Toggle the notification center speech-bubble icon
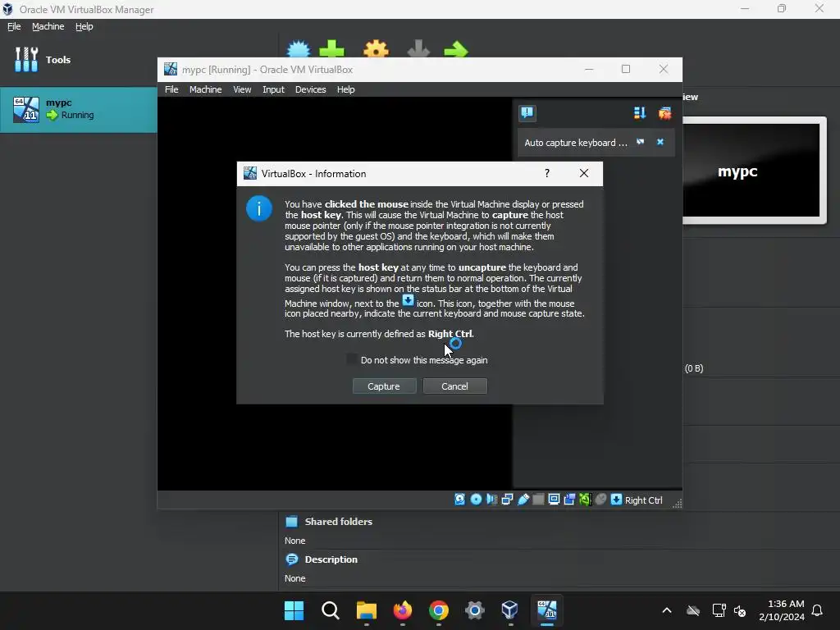This screenshot has height=630, width=840. coord(527,112)
